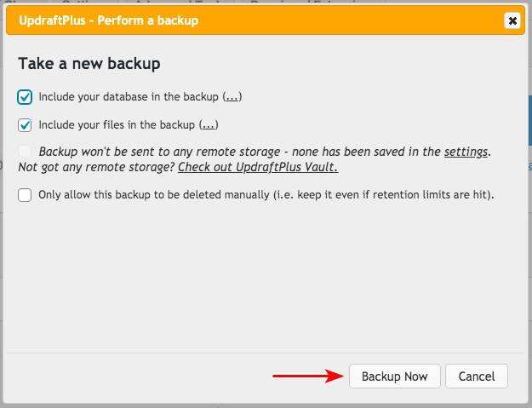Cancel the backup dialog
Screen dimensions: 532x408
[476, 376]
